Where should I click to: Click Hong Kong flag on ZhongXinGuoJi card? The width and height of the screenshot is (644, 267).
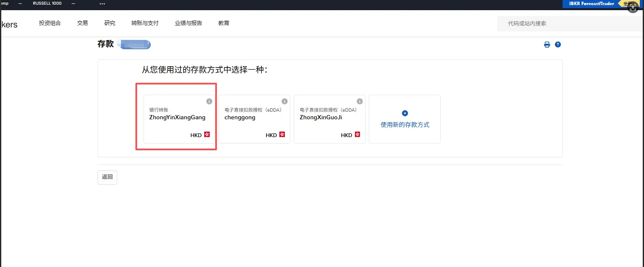pyautogui.click(x=357, y=135)
